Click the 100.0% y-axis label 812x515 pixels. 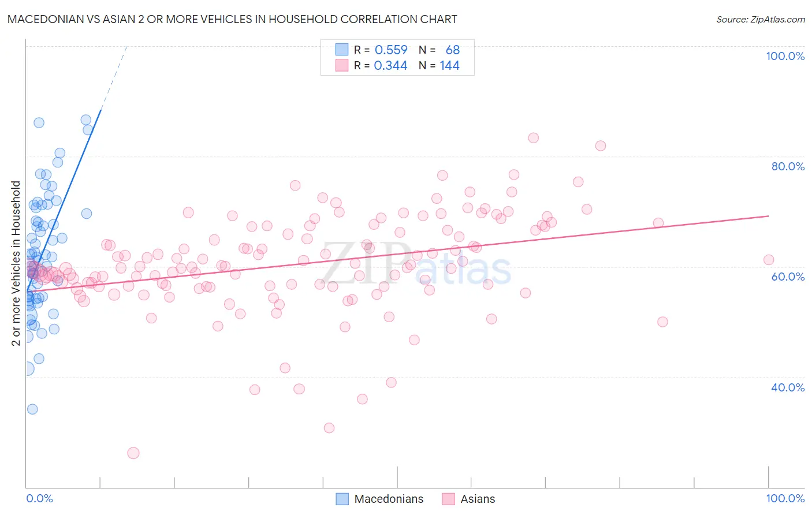pyautogui.click(x=785, y=56)
